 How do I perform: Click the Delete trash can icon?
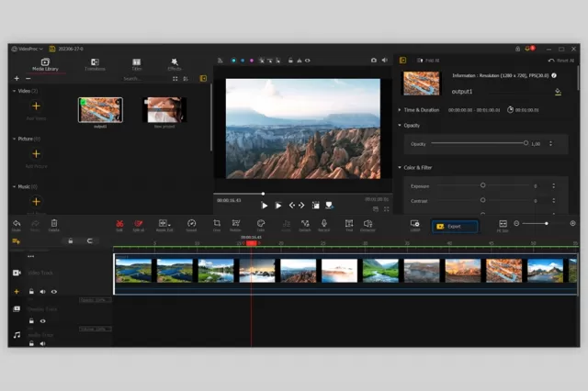point(54,225)
